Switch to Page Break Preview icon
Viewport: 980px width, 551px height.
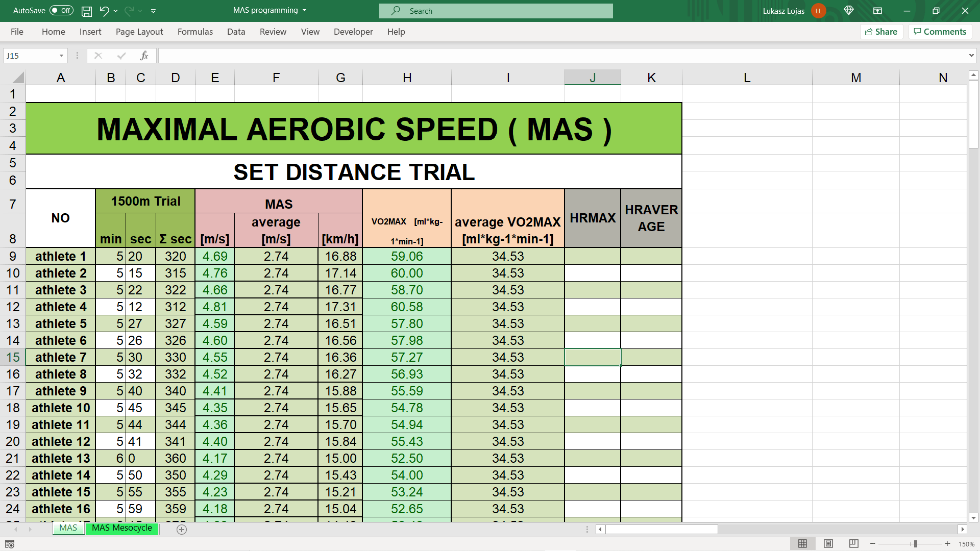(x=853, y=544)
